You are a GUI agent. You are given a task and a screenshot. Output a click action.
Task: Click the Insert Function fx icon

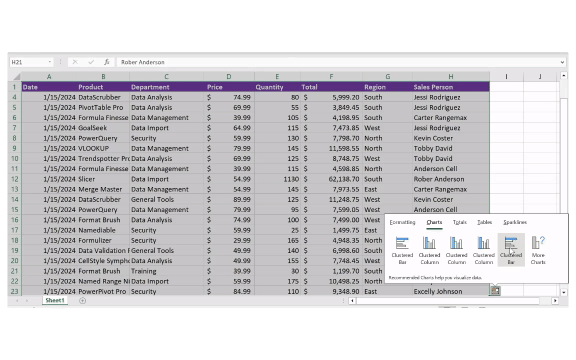[x=107, y=62]
